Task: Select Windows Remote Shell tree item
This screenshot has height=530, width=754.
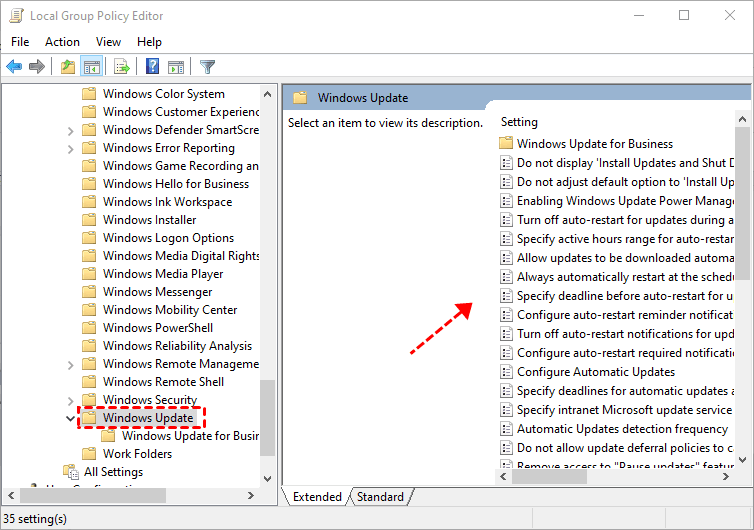Action: (163, 382)
